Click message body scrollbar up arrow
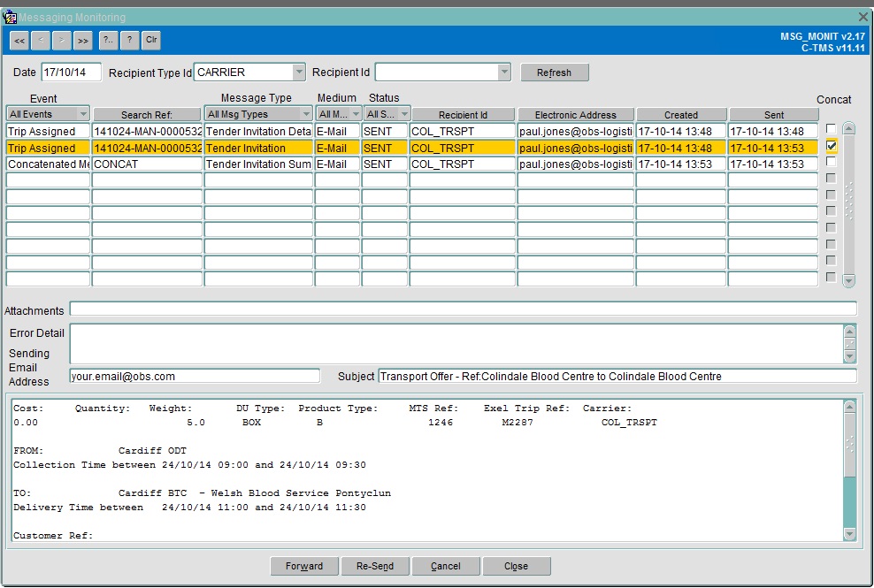 [849, 407]
